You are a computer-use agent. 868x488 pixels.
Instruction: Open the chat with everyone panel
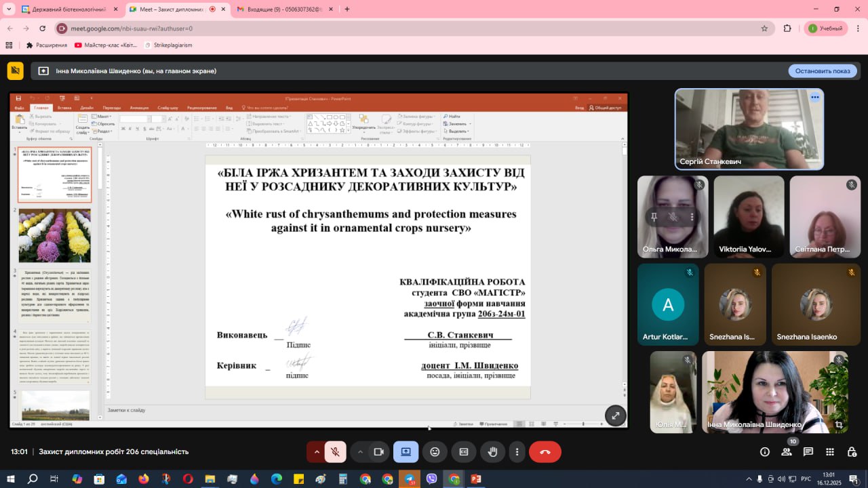(x=808, y=451)
